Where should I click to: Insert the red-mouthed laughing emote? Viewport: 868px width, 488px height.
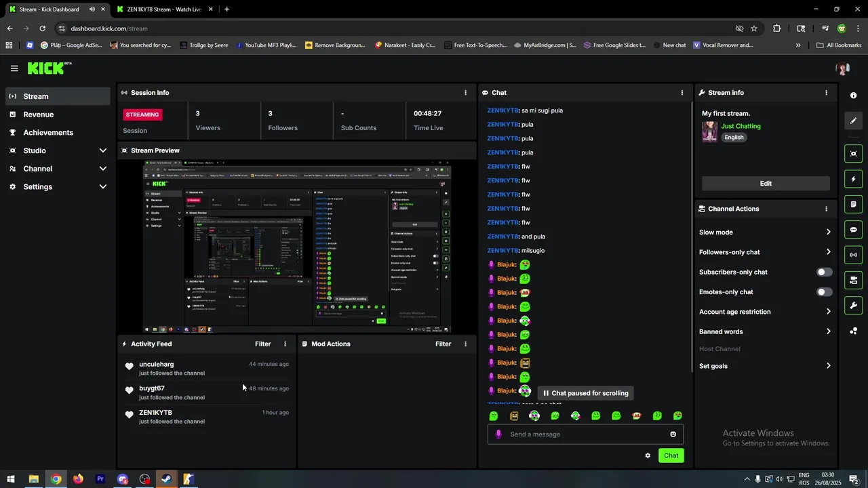click(637, 415)
